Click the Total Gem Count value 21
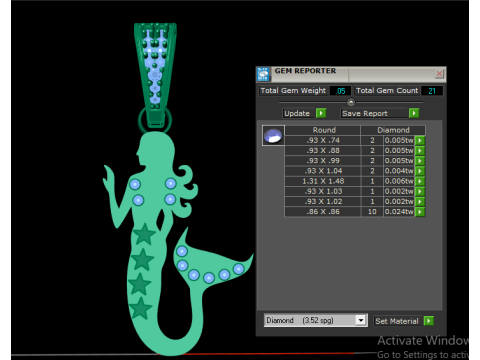480x360 pixels. pos(432,91)
